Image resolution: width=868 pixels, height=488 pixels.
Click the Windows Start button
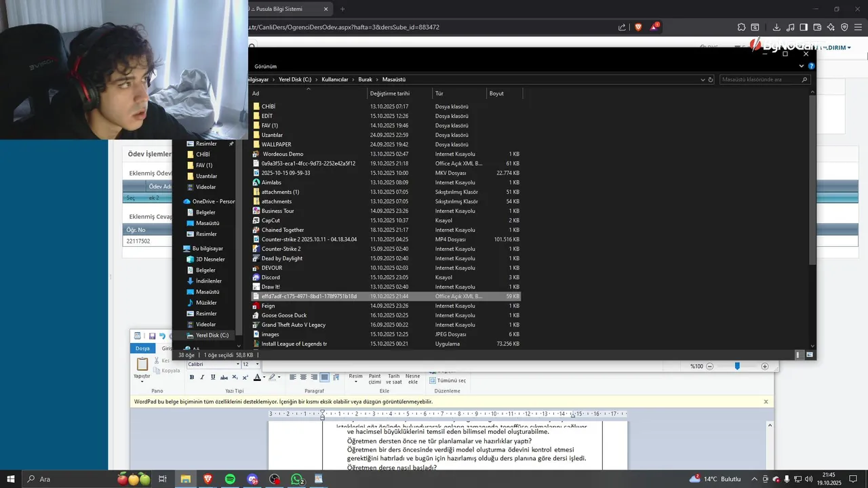coord(11,479)
